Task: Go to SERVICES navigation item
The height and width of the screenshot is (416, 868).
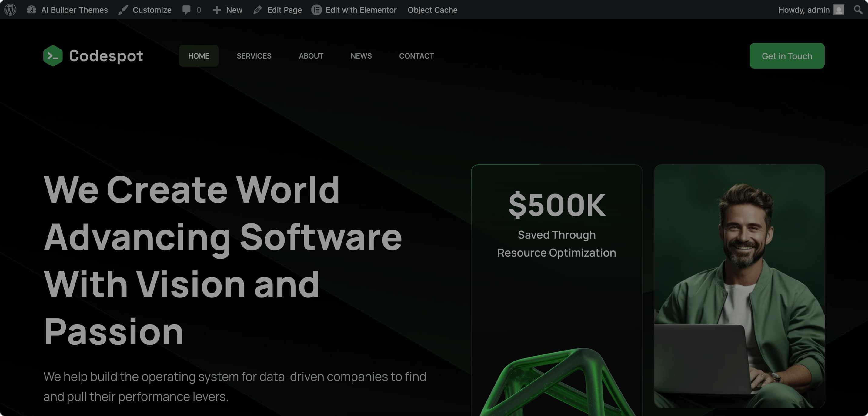Action: [254, 56]
